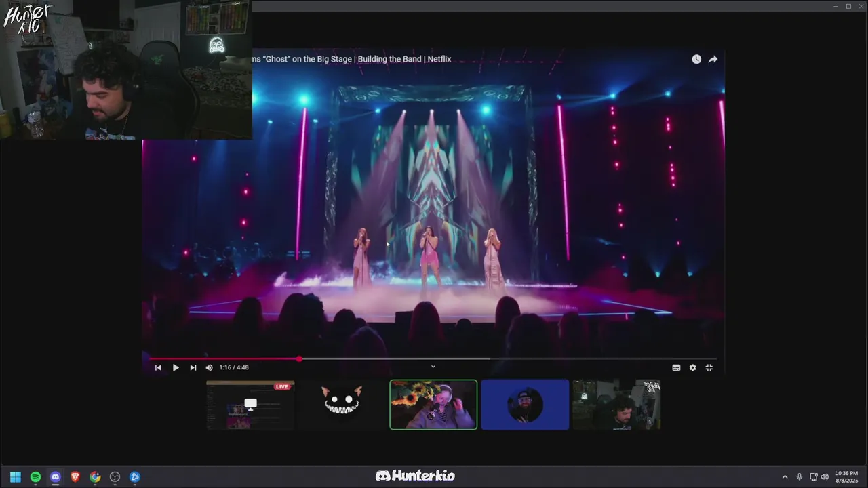
Task: Open the network tray icon
Action: pyautogui.click(x=814, y=476)
